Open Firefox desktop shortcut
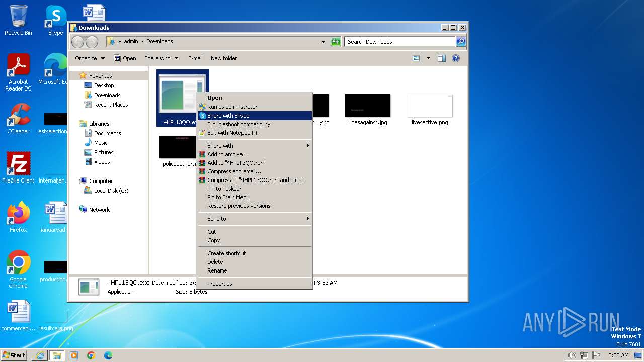Image resolution: width=644 pixels, height=362 pixels. point(18,217)
